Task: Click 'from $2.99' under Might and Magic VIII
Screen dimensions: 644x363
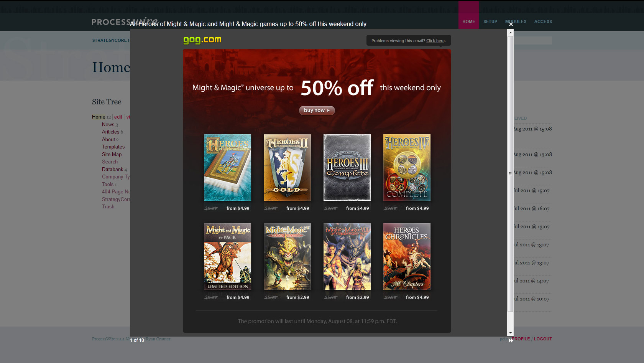Action: pos(357,297)
